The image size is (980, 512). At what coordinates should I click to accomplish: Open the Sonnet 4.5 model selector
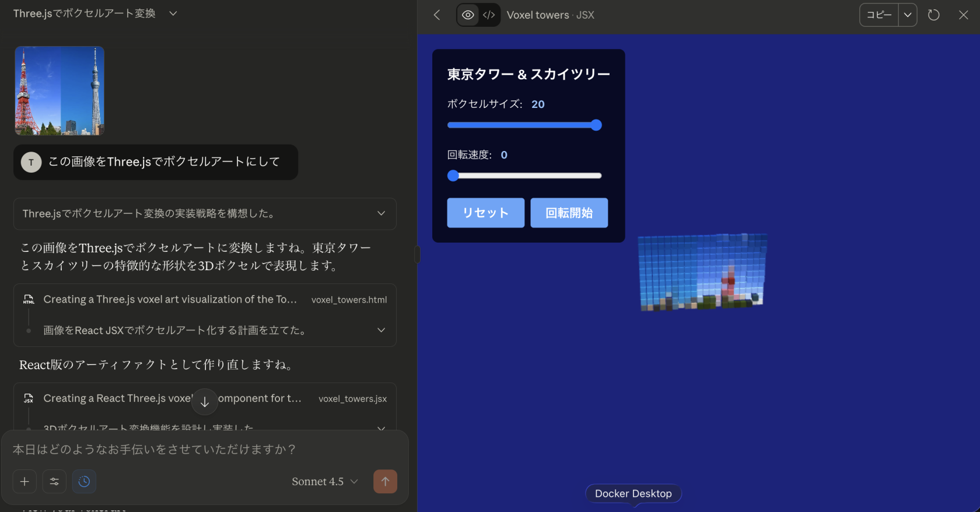tap(324, 482)
